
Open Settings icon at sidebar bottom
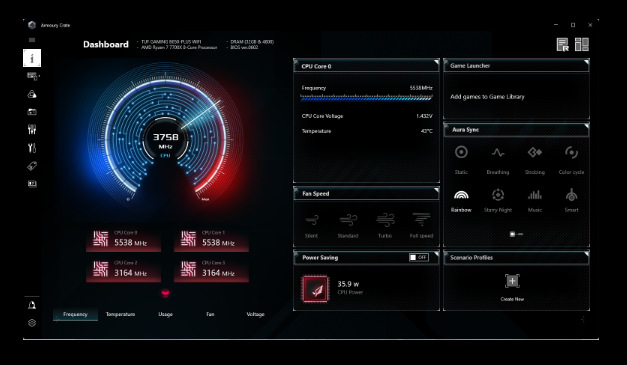pyautogui.click(x=32, y=323)
